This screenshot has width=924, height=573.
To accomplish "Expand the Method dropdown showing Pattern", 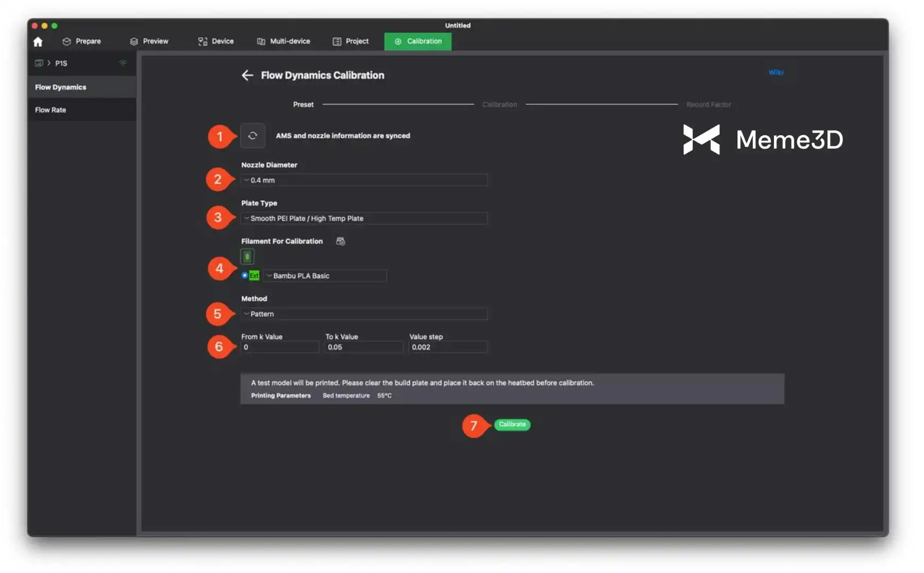I will (x=364, y=314).
